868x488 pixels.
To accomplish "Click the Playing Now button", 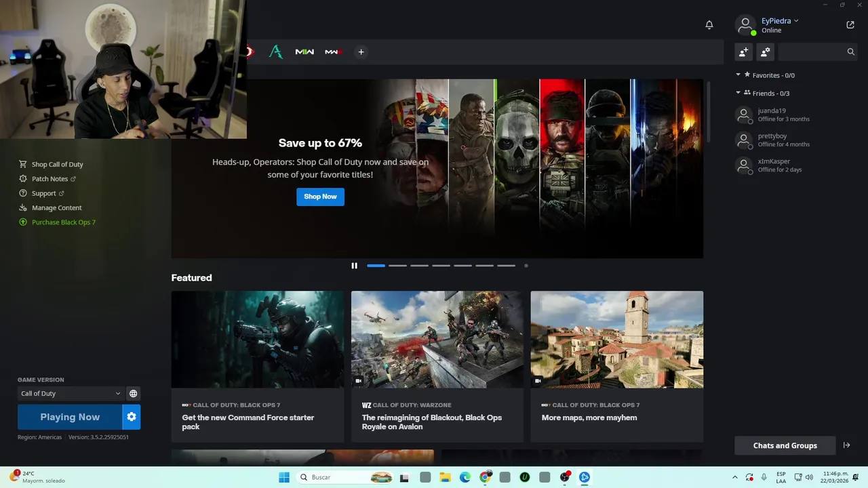I will (70, 417).
